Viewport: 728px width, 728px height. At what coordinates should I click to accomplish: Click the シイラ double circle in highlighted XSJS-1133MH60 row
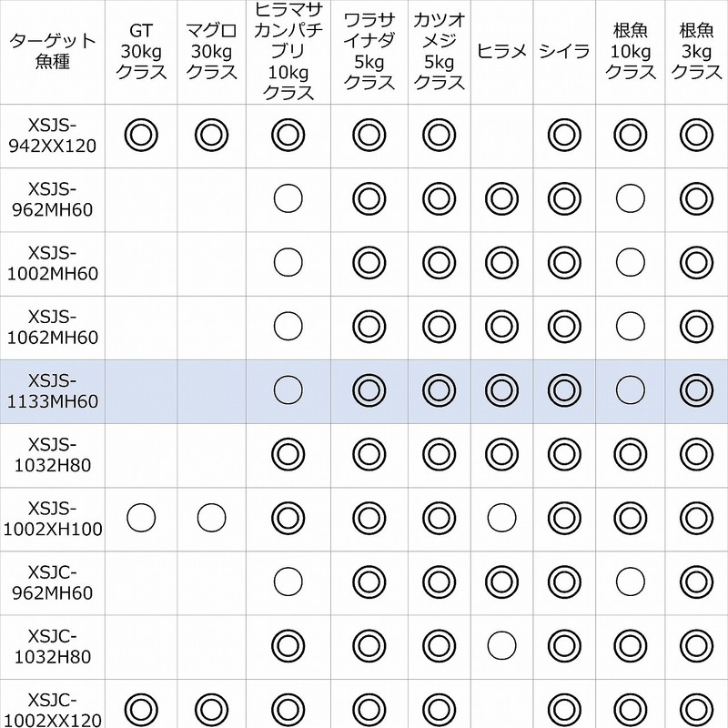tap(564, 389)
